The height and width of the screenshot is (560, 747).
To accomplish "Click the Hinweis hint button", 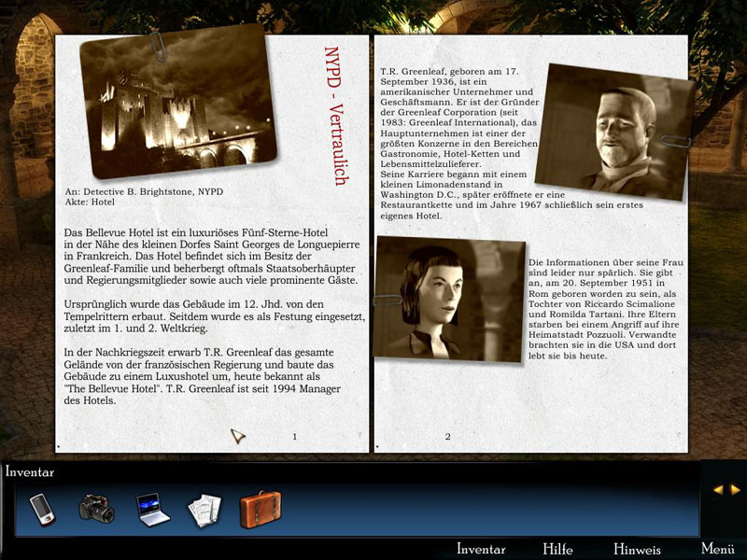I will tap(637, 549).
